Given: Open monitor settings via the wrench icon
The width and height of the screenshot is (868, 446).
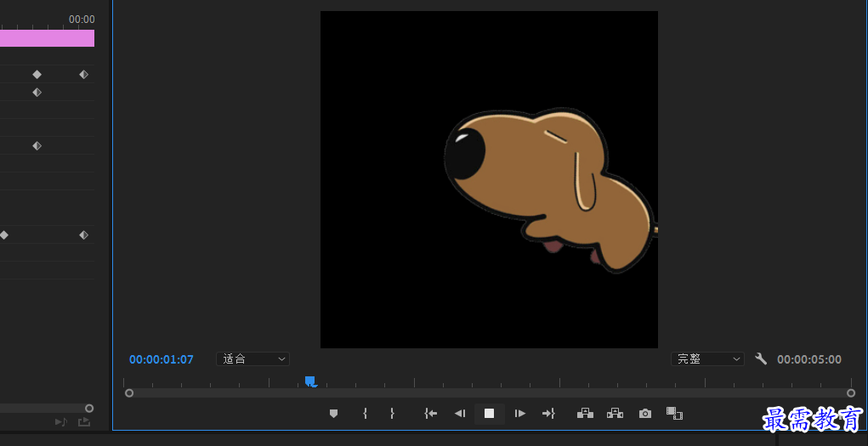Looking at the screenshot, I should (x=761, y=358).
